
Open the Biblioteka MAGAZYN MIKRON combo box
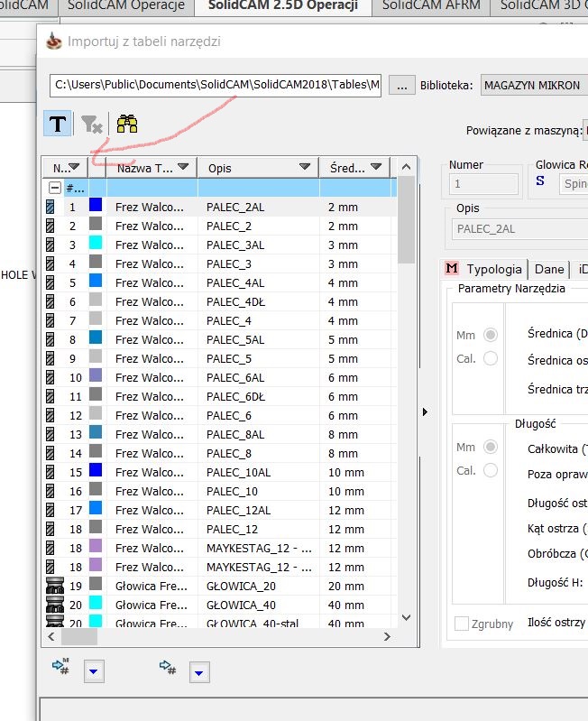point(534,85)
